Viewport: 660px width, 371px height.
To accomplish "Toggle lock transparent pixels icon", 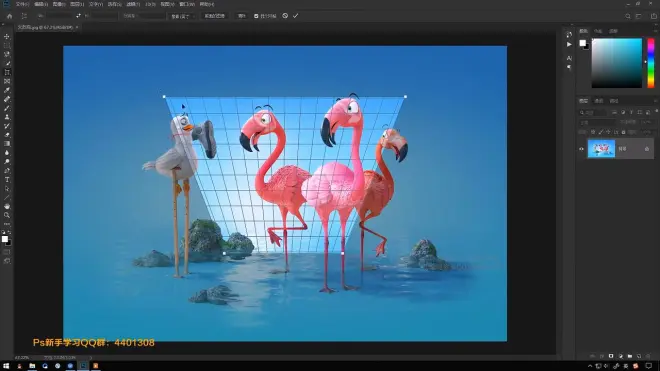I will (x=593, y=132).
